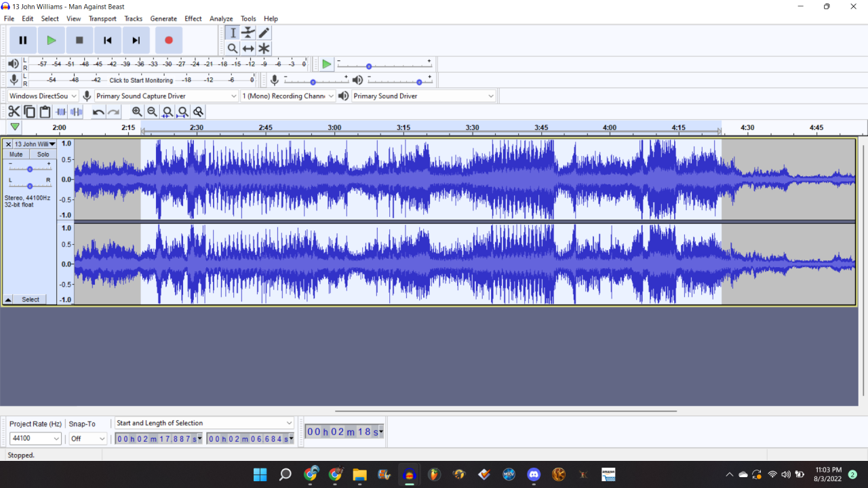Open the Recording Channels dropdown
The height and width of the screenshot is (488, 868).
point(289,96)
